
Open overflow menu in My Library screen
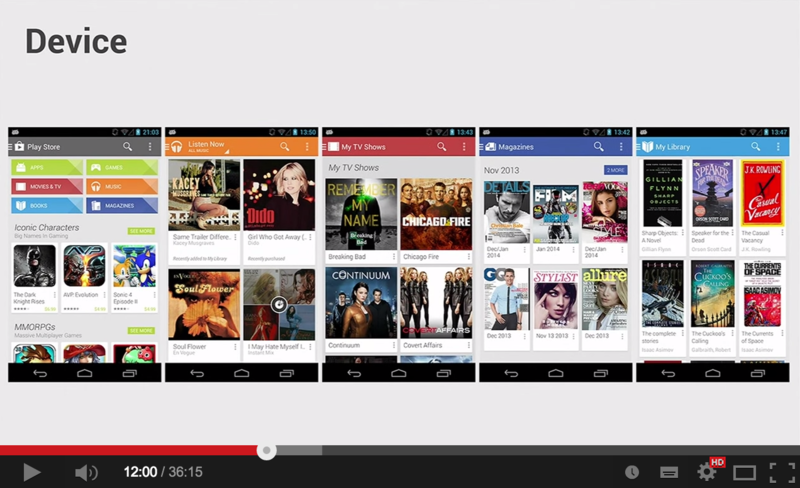778,147
